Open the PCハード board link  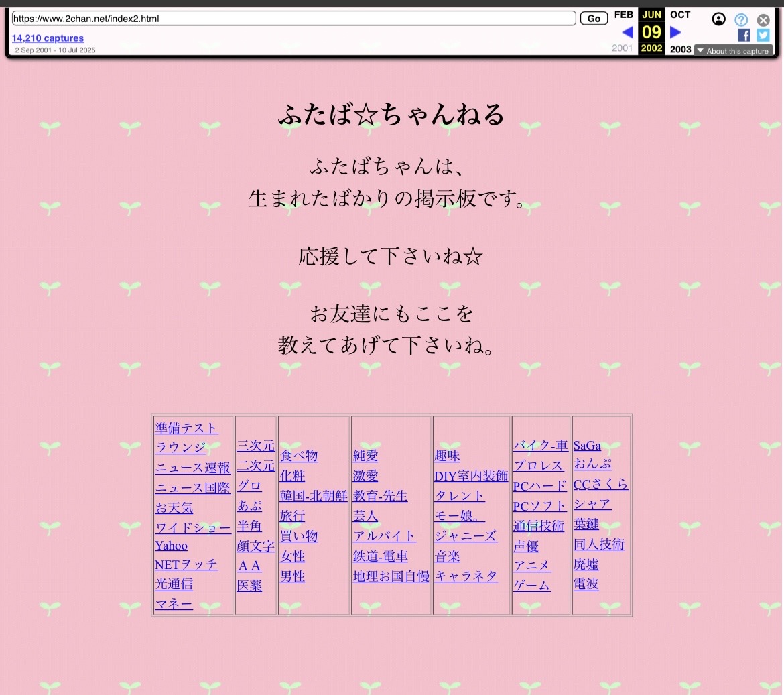540,485
